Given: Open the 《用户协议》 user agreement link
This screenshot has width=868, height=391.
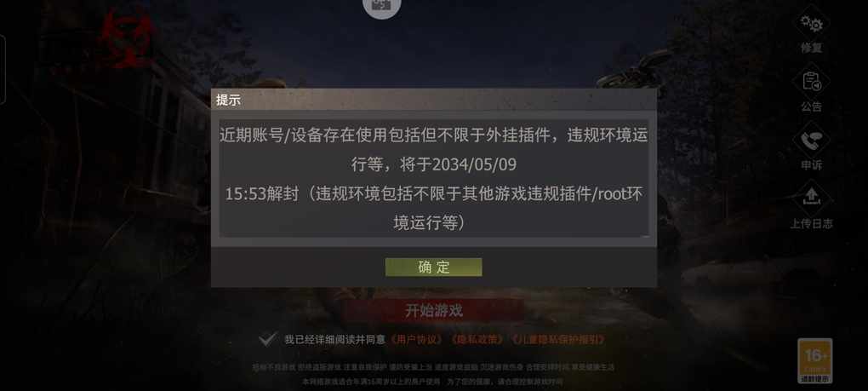Looking at the screenshot, I should pos(417,340).
